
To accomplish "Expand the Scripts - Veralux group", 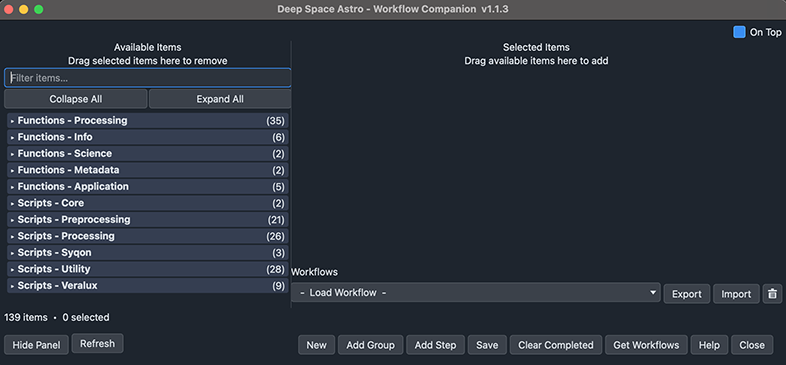I will click(x=148, y=286).
